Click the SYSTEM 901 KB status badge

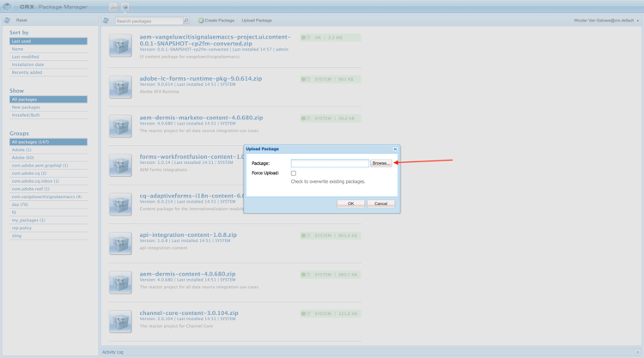(x=331, y=79)
